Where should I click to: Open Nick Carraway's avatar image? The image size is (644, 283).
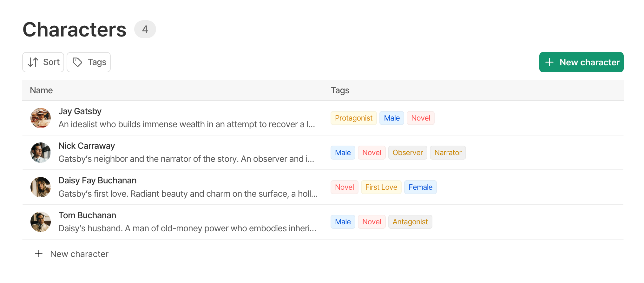pos(41,153)
